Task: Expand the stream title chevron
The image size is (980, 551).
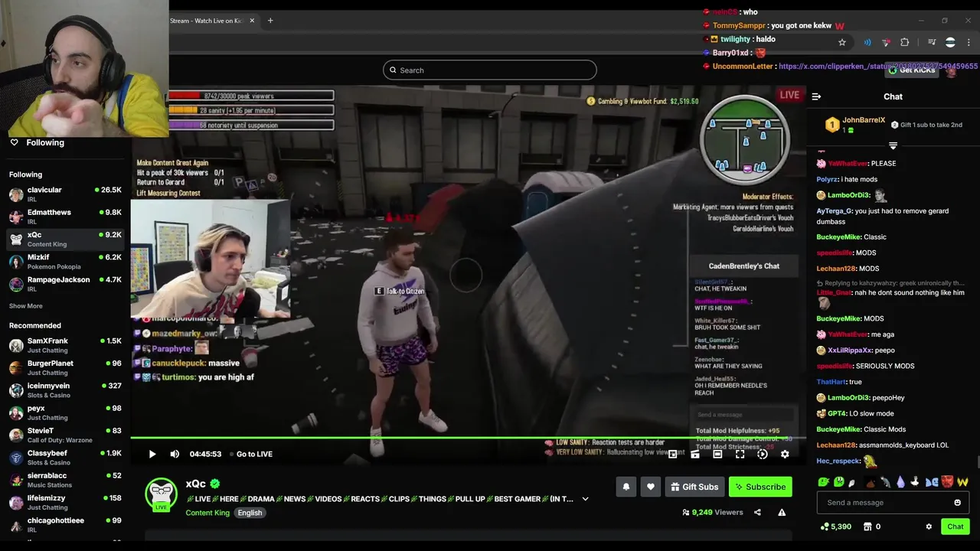Action: [x=585, y=499]
